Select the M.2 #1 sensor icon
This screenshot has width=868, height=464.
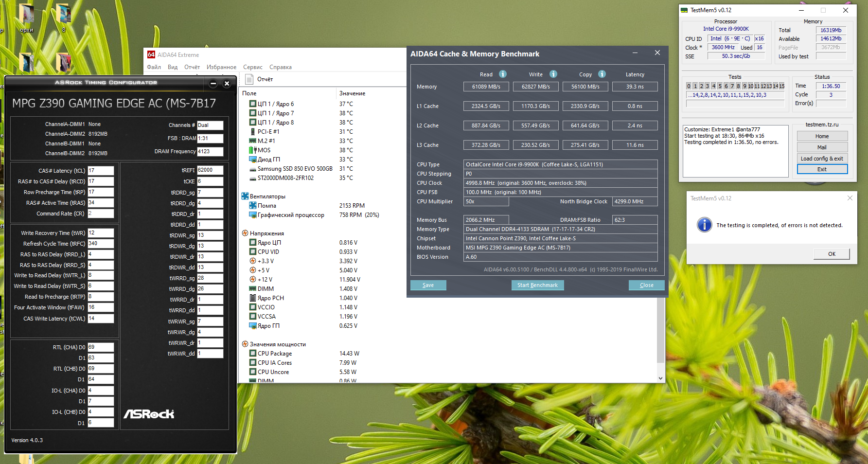click(x=253, y=141)
